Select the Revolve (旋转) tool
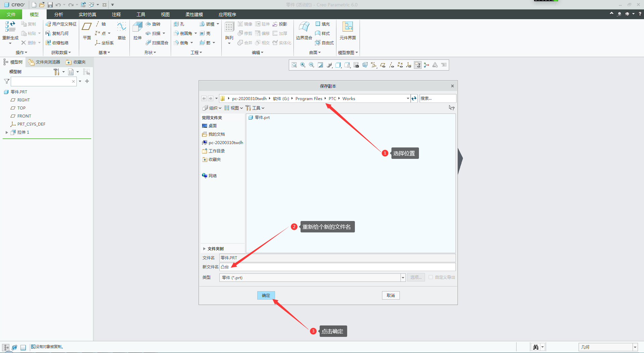 click(x=153, y=24)
